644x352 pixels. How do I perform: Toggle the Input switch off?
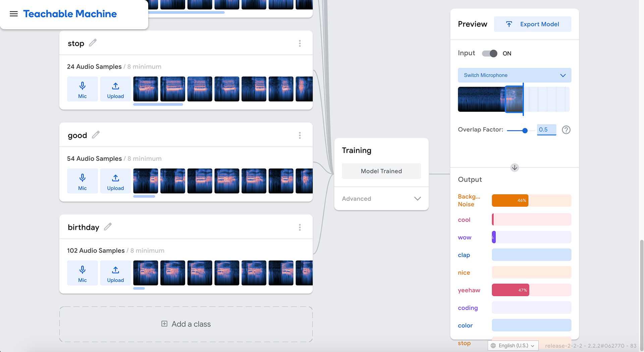pos(490,53)
